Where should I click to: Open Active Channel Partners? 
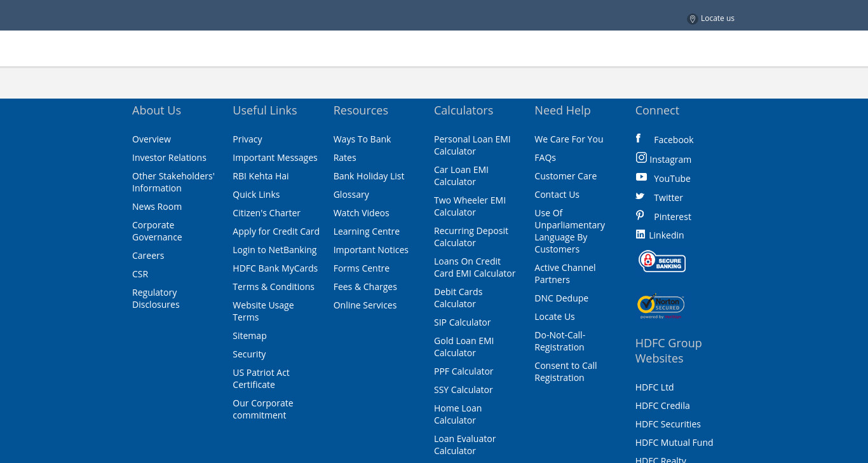pos(565,273)
